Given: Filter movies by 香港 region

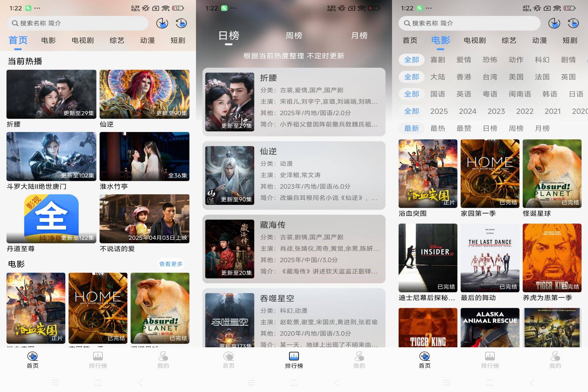Looking at the screenshot, I should pyautogui.click(x=464, y=77).
